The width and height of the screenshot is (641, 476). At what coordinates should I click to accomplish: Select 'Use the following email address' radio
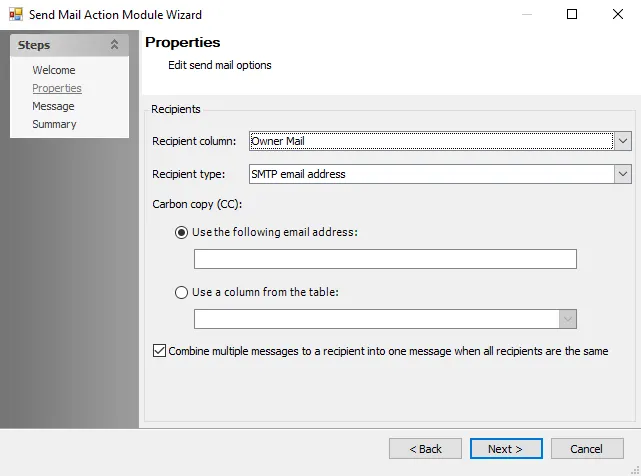[x=181, y=232]
